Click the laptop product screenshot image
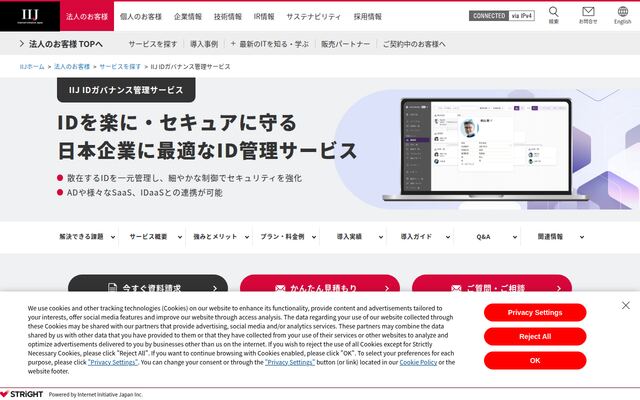Viewport: 640px width, 400px height. [x=486, y=149]
